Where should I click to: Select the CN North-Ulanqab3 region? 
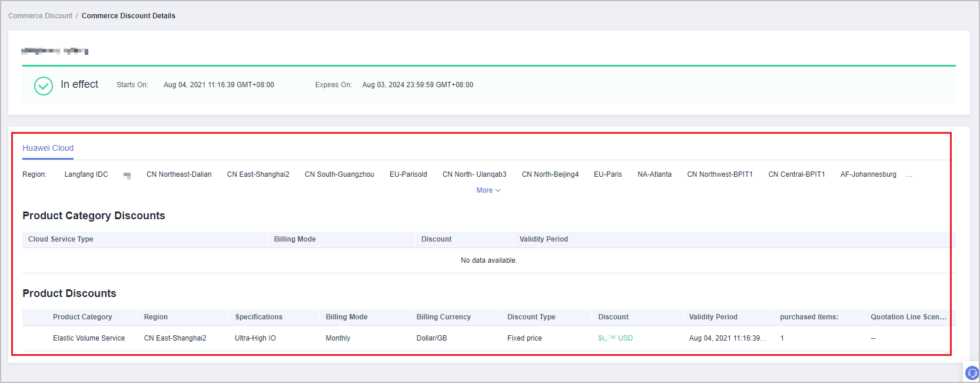474,174
